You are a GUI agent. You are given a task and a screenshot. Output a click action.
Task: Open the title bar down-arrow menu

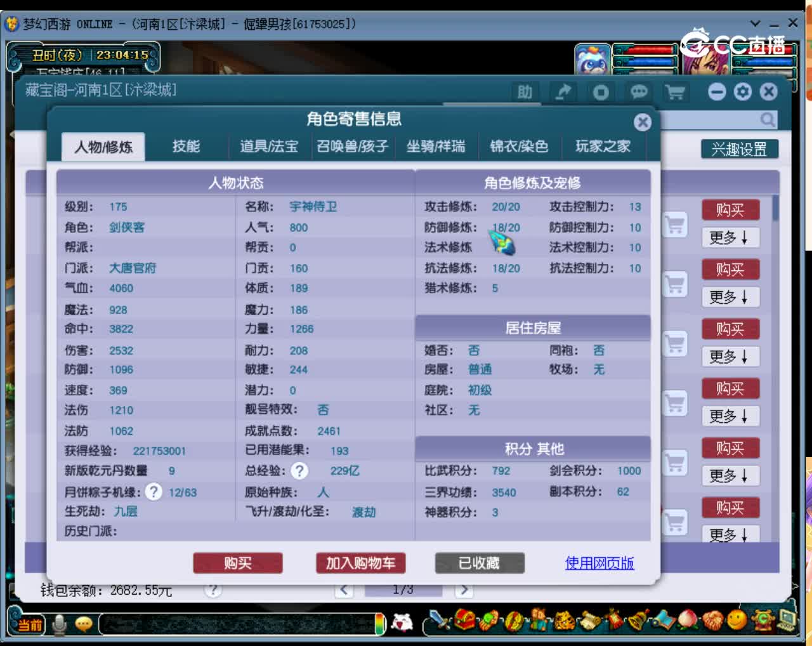coord(755,23)
